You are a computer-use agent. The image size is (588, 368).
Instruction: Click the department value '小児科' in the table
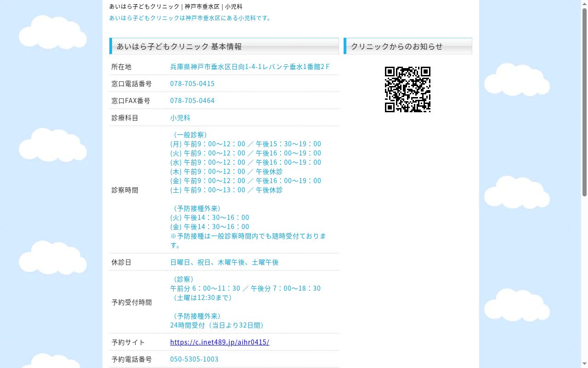click(x=180, y=118)
